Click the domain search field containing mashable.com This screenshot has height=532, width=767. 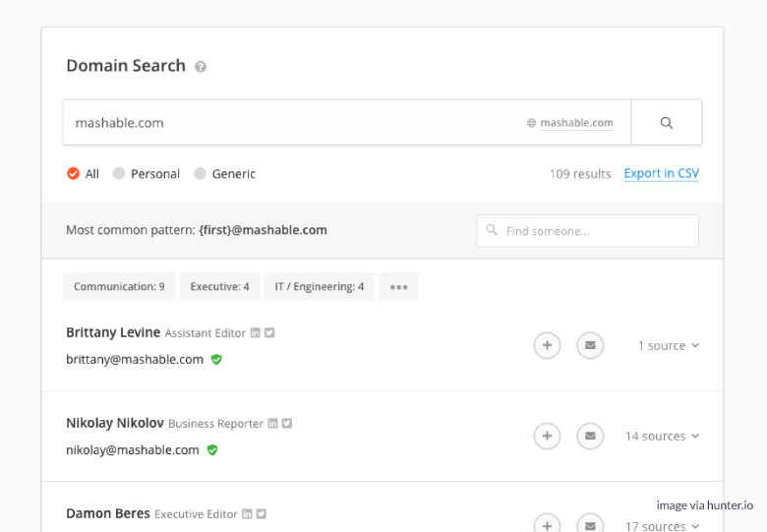[x=347, y=123]
